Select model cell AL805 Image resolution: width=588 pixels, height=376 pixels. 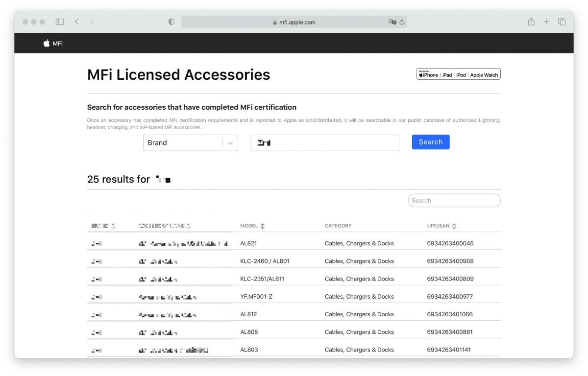(x=249, y=332)
